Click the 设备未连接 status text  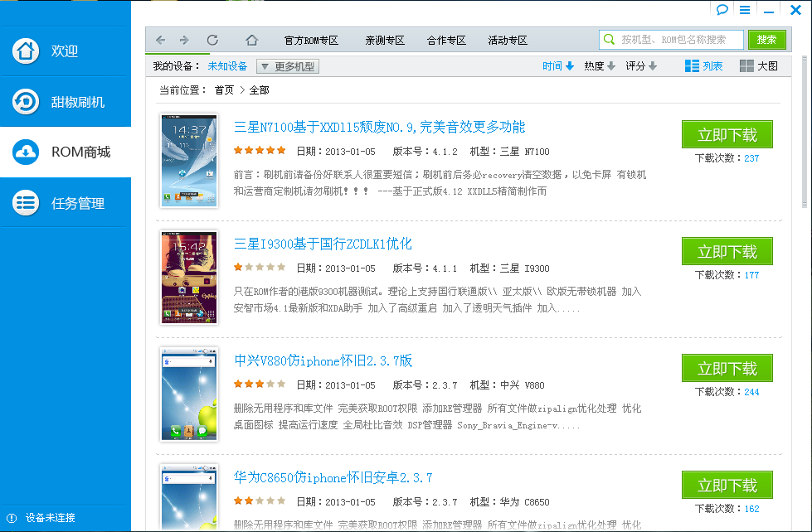coord(51,518)
